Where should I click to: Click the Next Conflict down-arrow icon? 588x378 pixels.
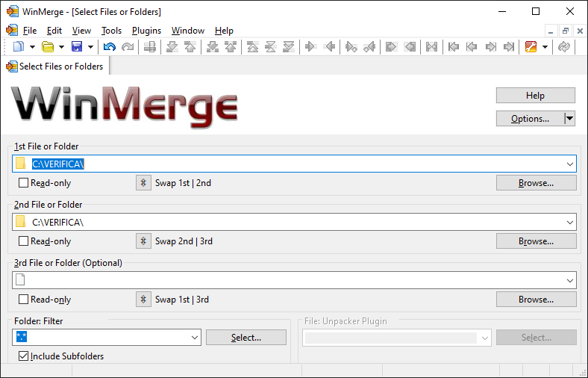pos(212,46)
